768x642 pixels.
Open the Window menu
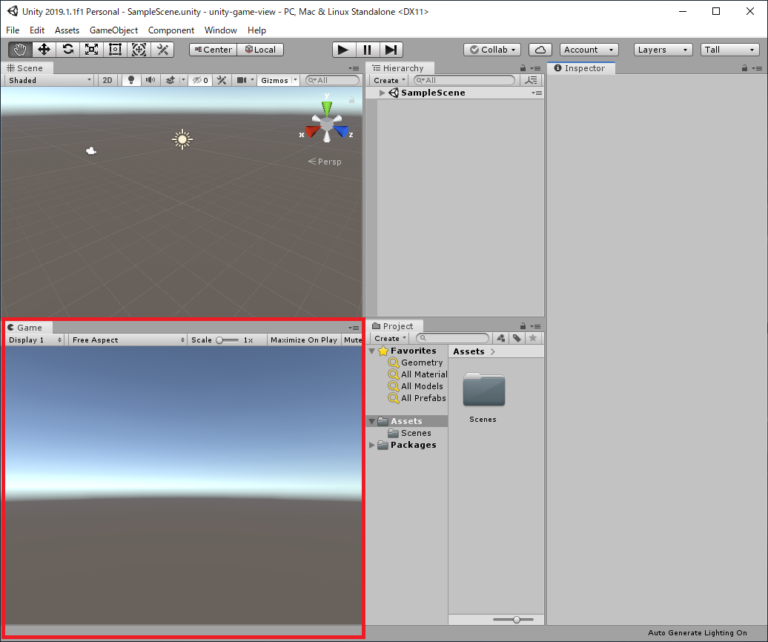tap(220, 30)
